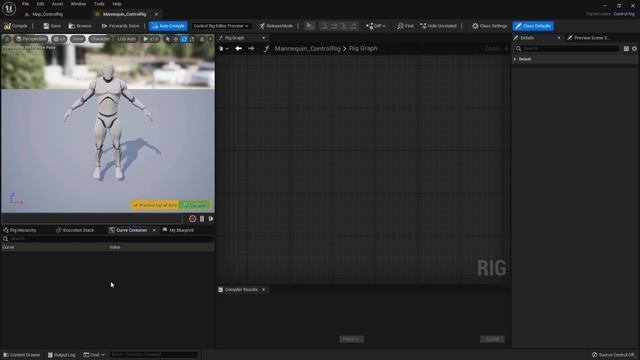Open the Character menu in viewport

coord(99,39)
